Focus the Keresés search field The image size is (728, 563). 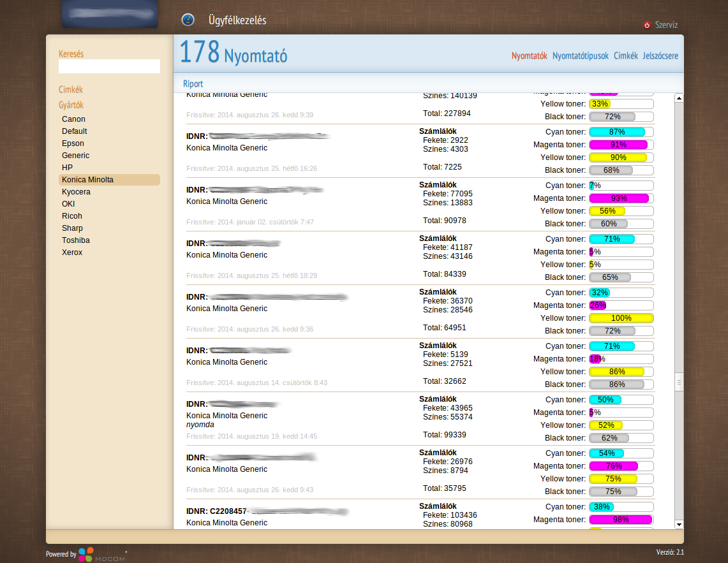click(x=109, y=66)
